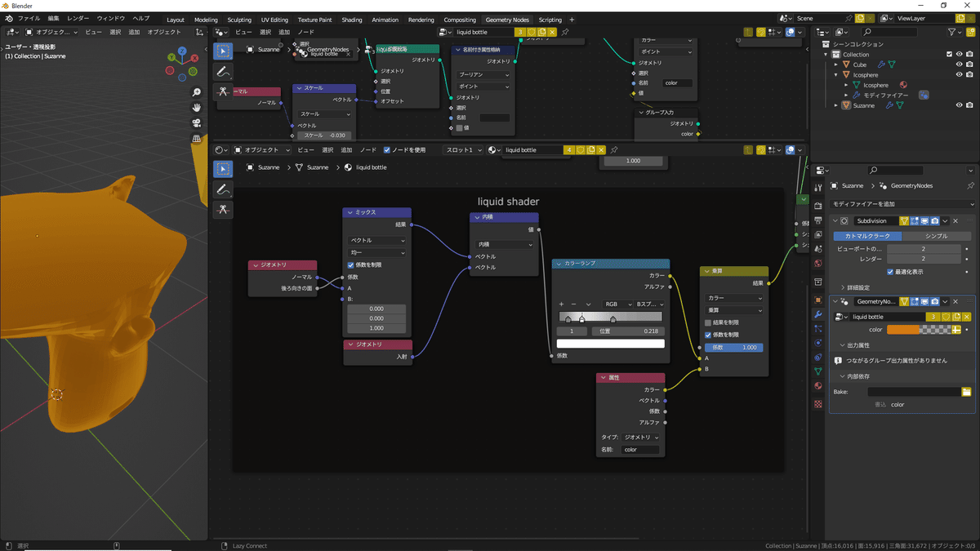Click the orange color swatch in modifier

pos(902,330)
